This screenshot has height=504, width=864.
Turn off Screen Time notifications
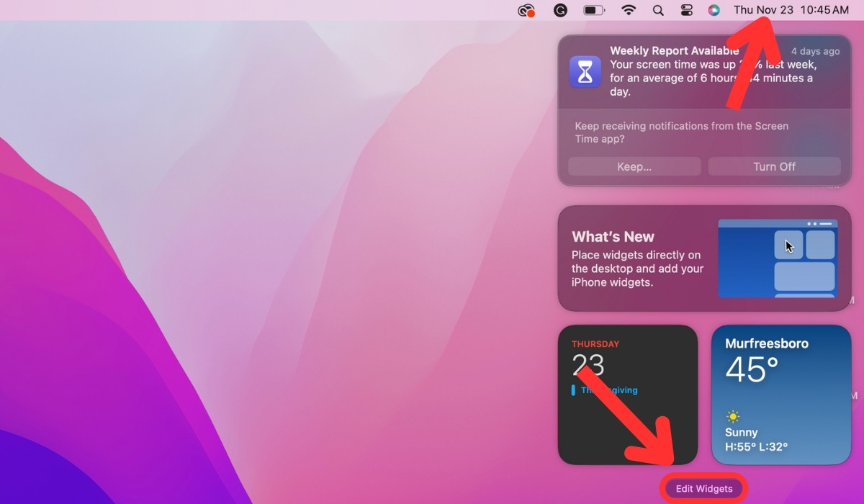pyautogui.click(x=774, y=166)
